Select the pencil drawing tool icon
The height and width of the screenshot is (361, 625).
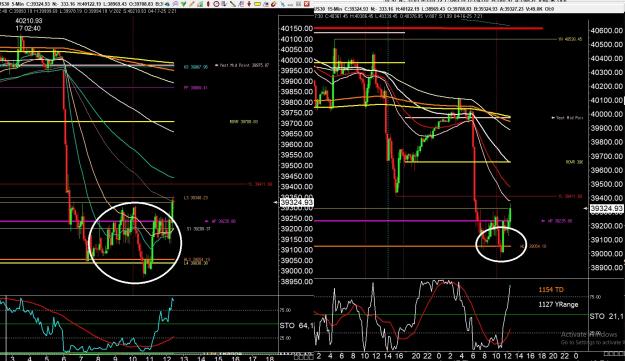[x=192, y=4]
